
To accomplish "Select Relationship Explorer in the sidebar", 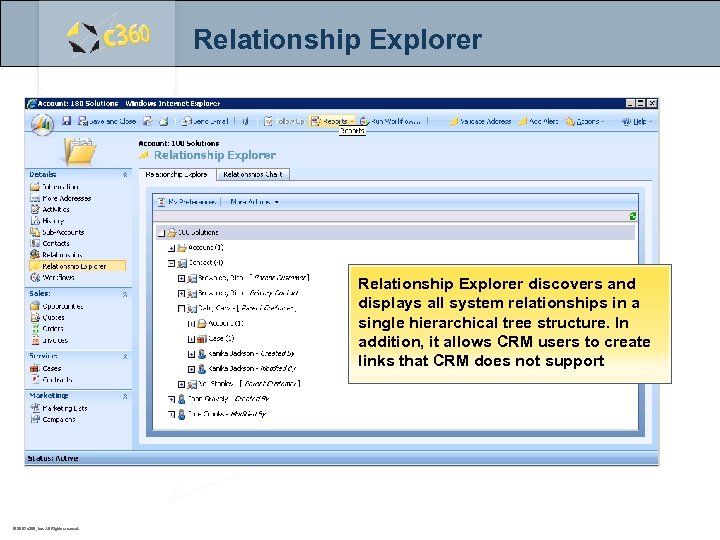I will click(77, 266).
